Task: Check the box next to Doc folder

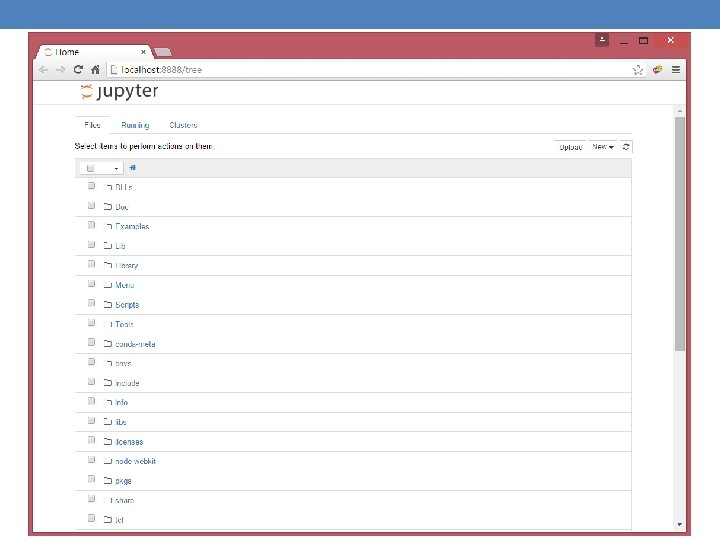Action: point(91,205)
